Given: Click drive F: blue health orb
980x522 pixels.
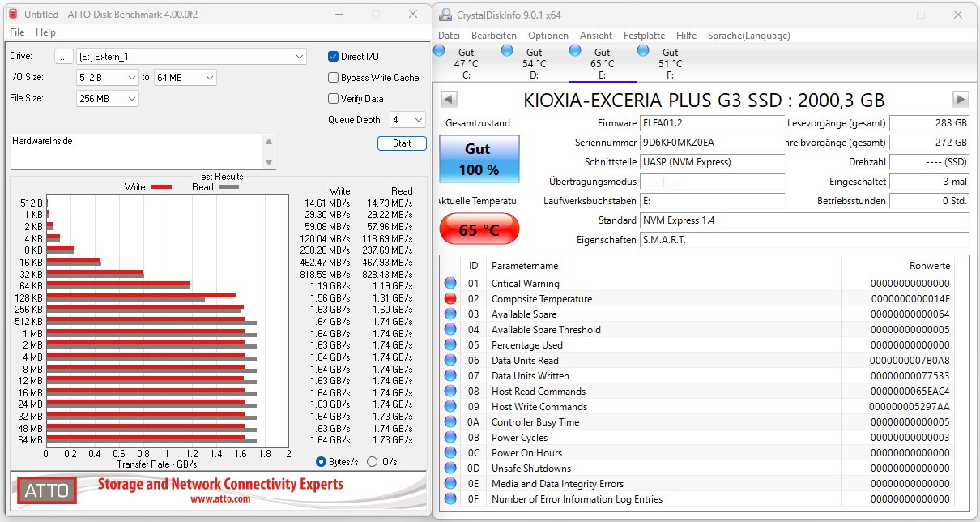Looking at the screenshot, I should 644,50.
